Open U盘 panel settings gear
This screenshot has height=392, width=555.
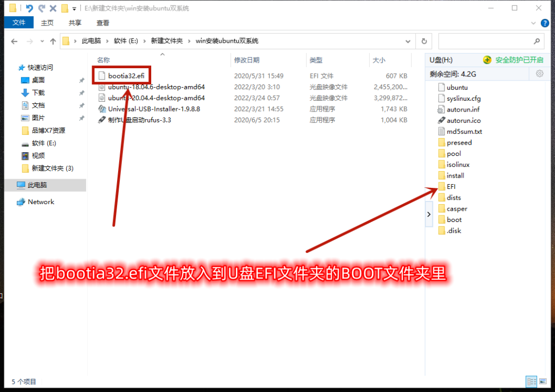[x=539, y=74]
